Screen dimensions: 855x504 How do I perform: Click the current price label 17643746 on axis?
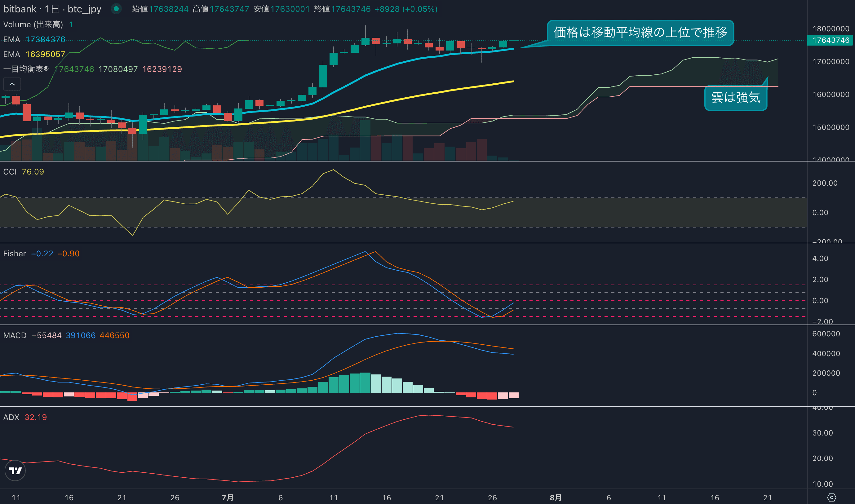(x=831, y=40)
